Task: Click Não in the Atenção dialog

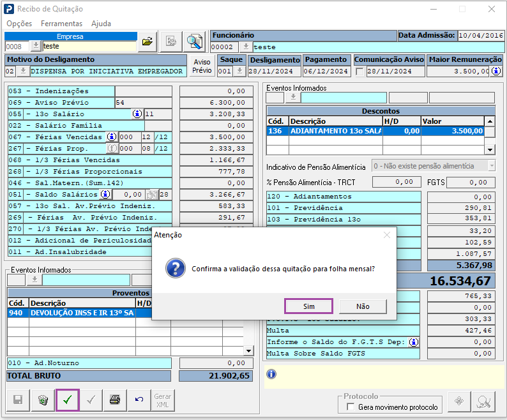Action: click(363, 306)
